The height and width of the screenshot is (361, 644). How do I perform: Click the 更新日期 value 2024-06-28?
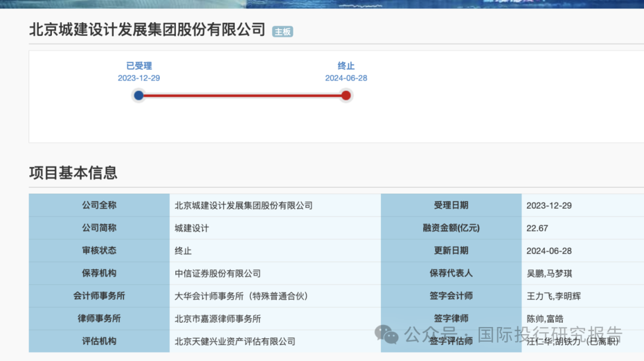pyautogui.click(x=549, y=251)
